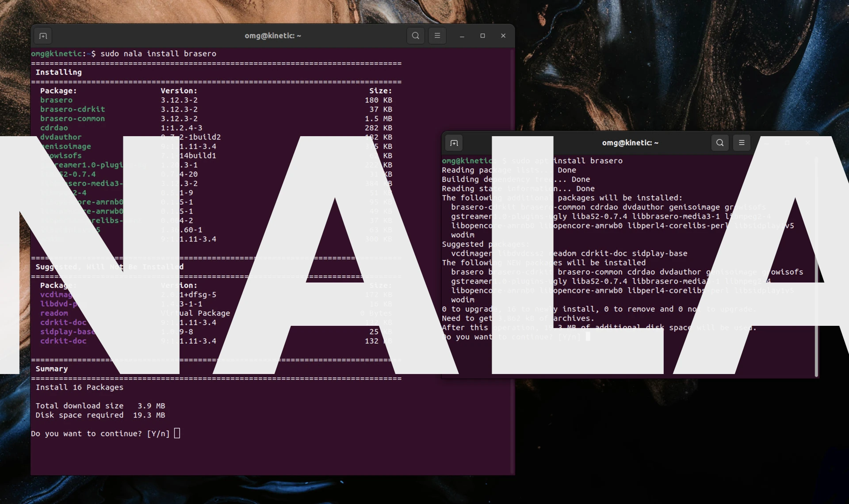Click right terminal title 'omg@kinetic: ~'
Viewport: 849px width, 504px height.
pyautogui.click(x=630, y=143)
